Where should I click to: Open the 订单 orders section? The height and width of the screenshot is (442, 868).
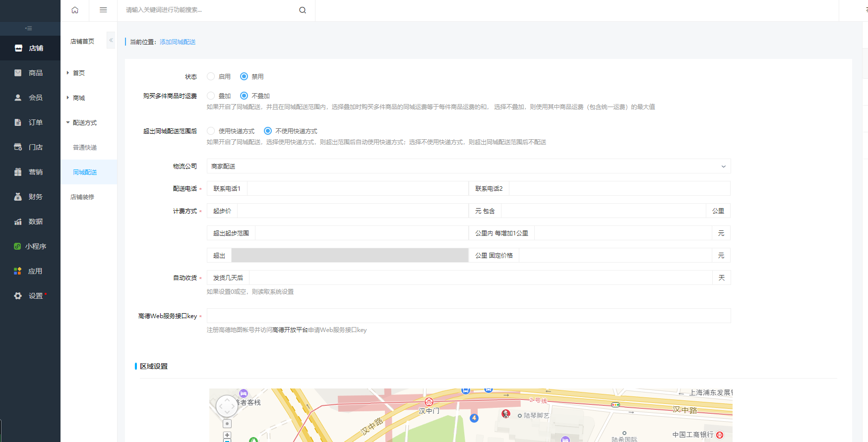click(30, 122)
